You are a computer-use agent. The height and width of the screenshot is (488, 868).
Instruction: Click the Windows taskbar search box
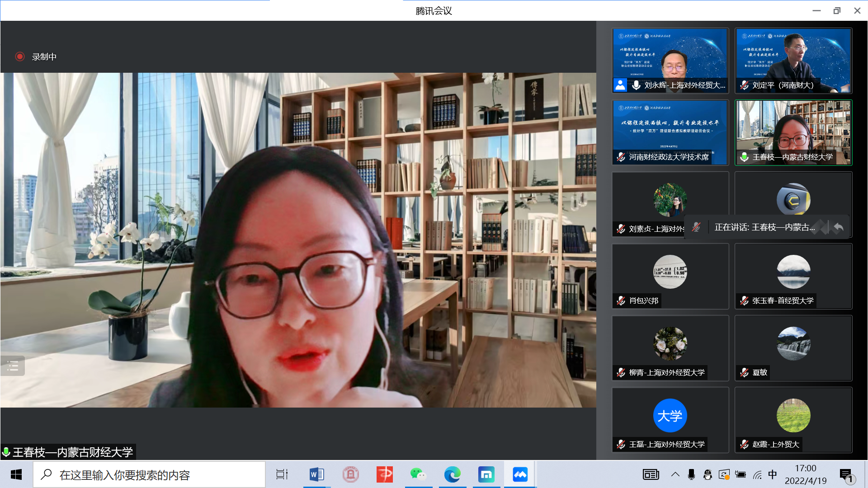click(x=149, y=475)
